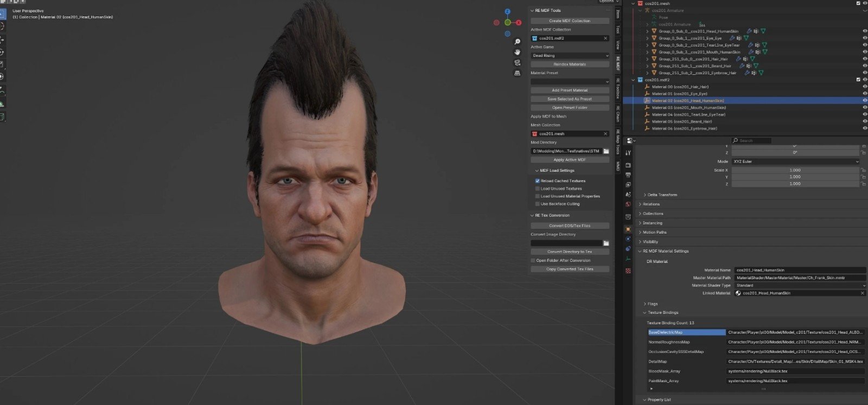
Task: Hide Group_0_Sub_0 Head_HumanSkin with its eye icon
Action: point(864,31)
